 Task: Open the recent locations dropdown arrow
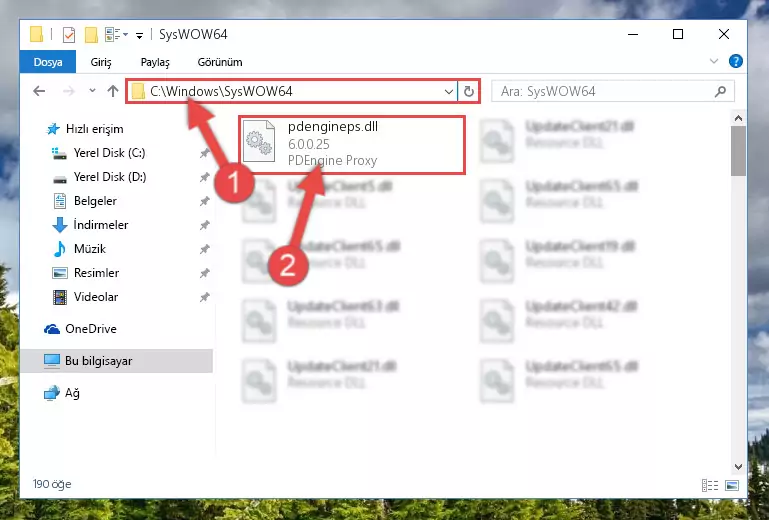[92, 91]
